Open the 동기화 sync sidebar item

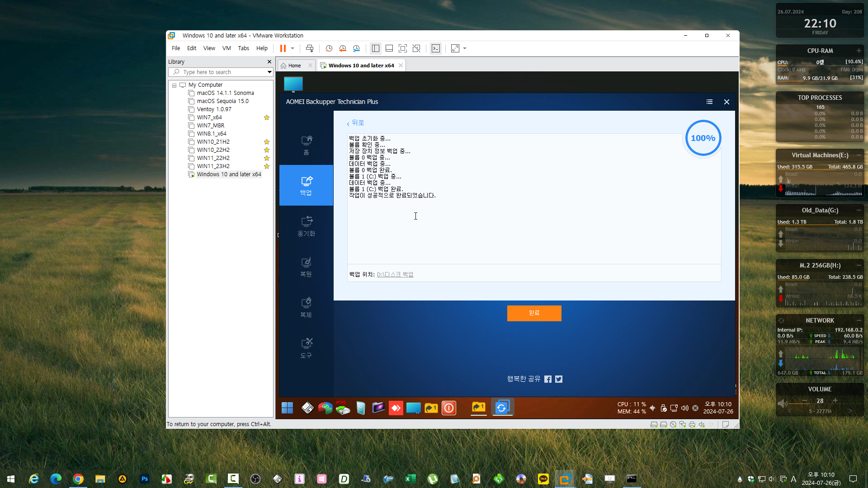click(x=307, y=226)
